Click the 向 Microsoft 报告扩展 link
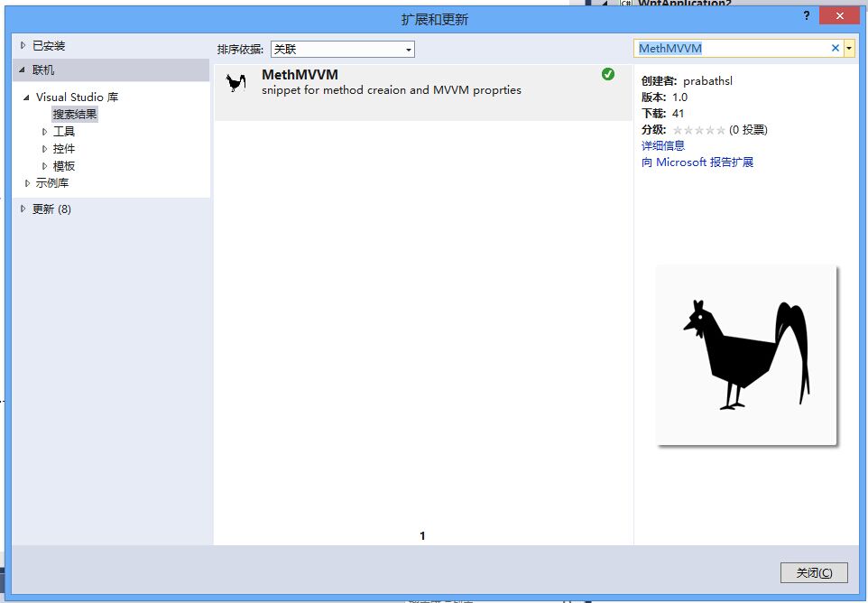This screenshot has height=603, width=868. tap(697, 162)
